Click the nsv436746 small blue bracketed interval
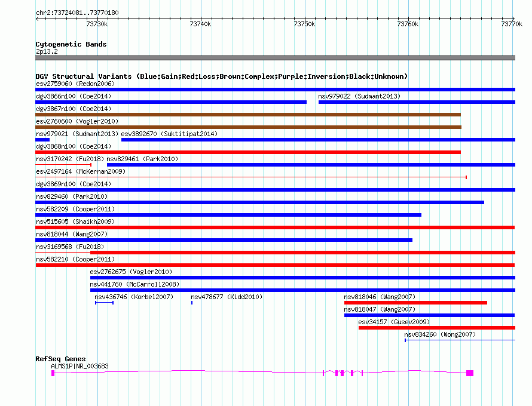 (104, 303)
